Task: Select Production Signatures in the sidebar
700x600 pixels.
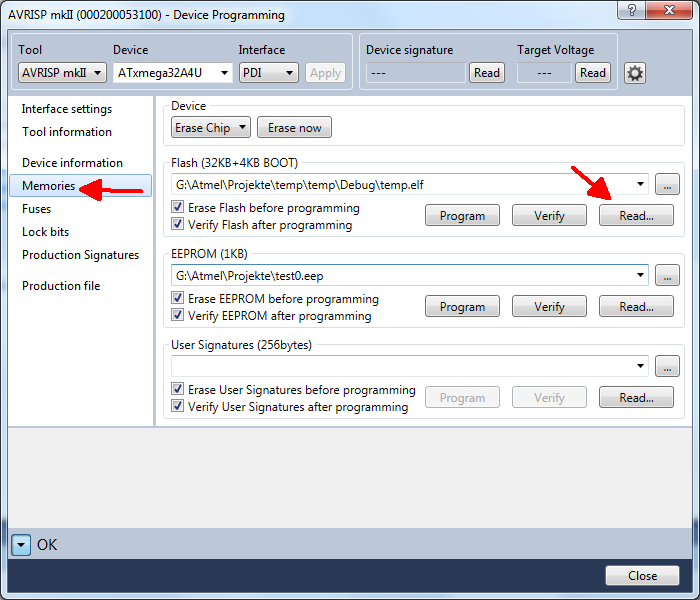Action: (x=80, y=255)
